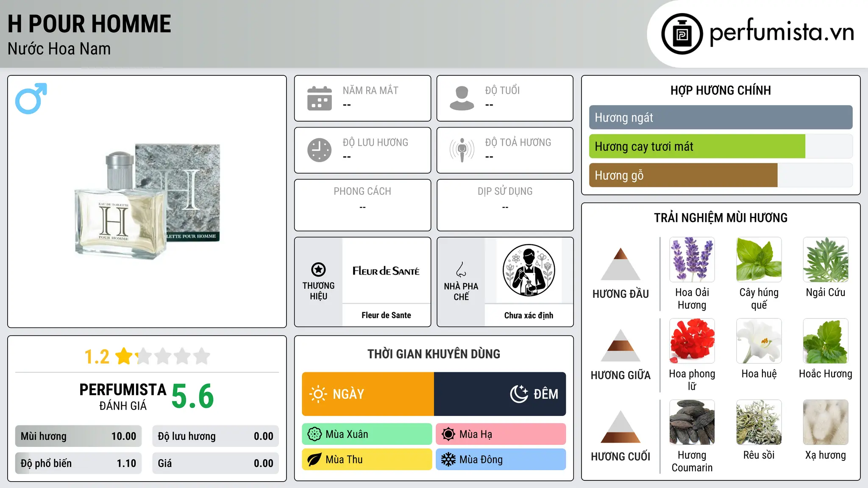Click the Trải nghiệm mùi hương heading
868x488 pixels.
(x=721, y=218)
